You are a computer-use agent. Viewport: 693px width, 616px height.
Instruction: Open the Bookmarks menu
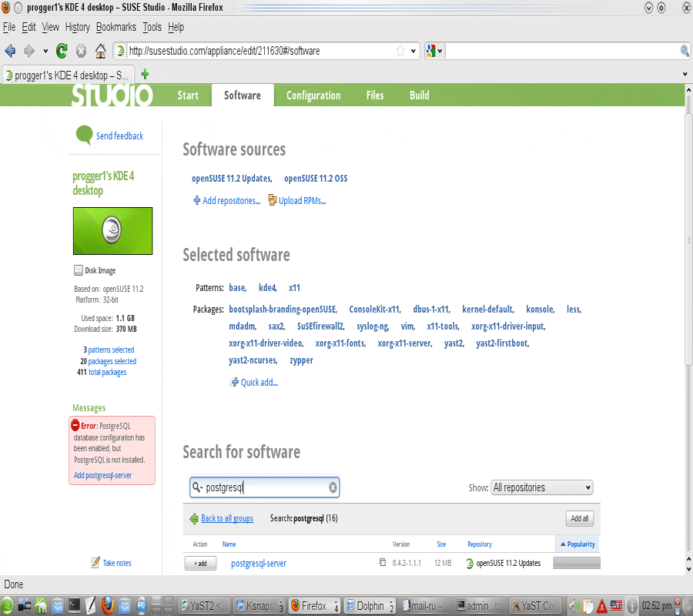tap(115, 27)
